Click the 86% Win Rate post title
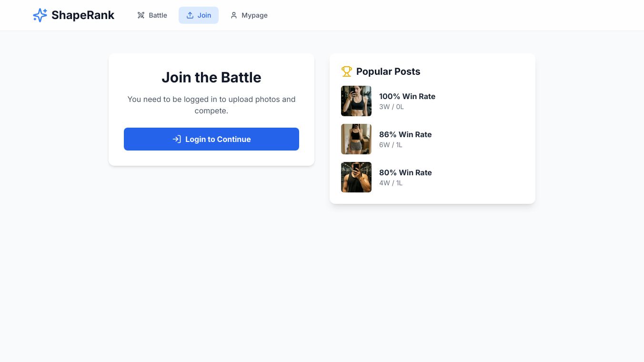Viewport: 644px width, 362px height. pyautogui.click(x=405, y=134)
